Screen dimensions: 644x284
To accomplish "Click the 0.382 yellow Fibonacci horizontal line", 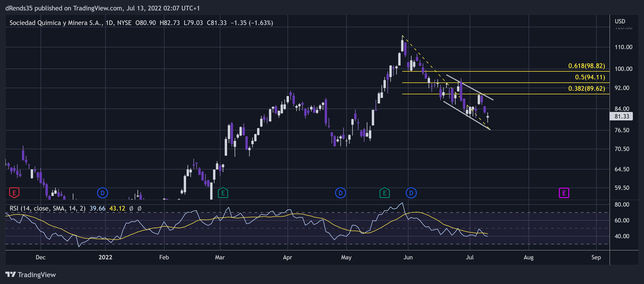I will [506, 94].
